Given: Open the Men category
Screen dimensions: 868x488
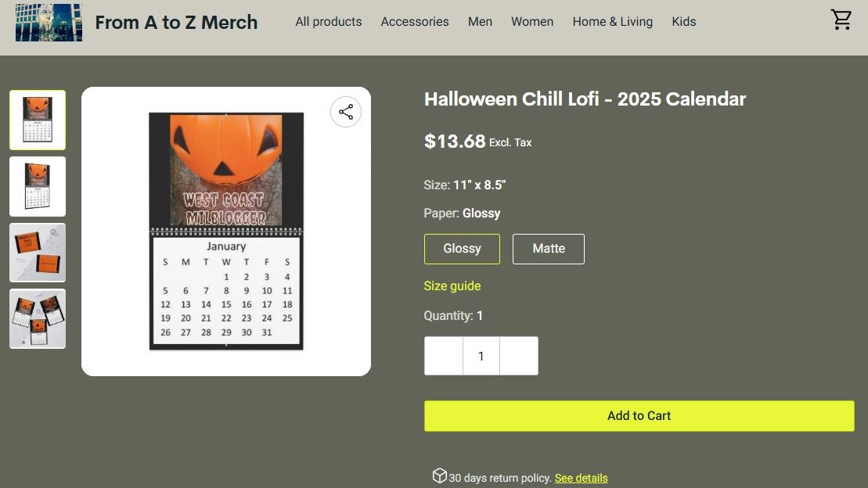Looking at the screenshot, I should coord(481,22).
